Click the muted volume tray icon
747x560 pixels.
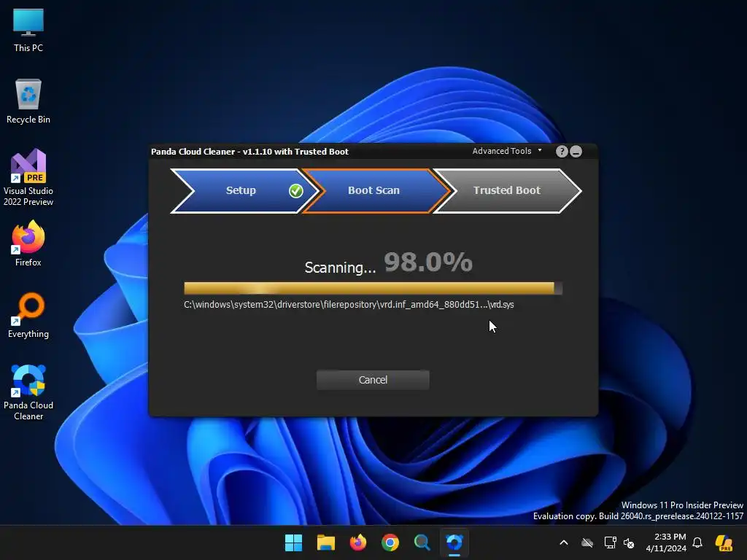(x=629, y=542)
